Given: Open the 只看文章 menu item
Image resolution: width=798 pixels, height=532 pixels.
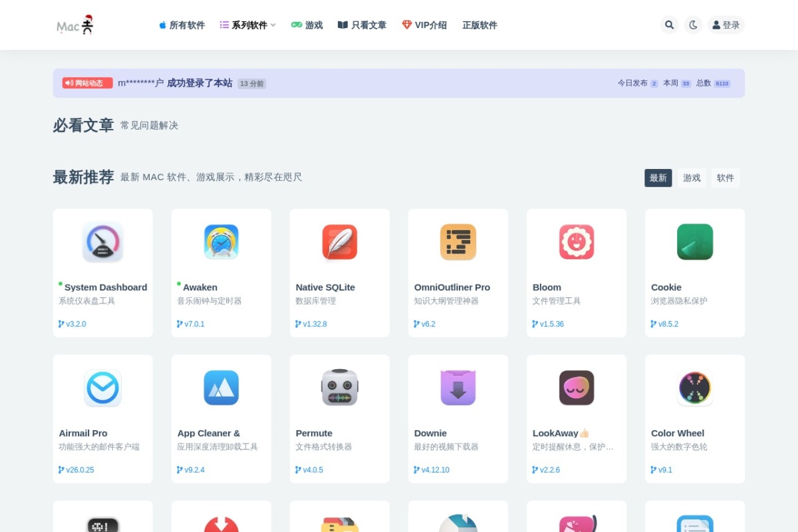Looking at the screenshot, I should (x=362, y=25).
